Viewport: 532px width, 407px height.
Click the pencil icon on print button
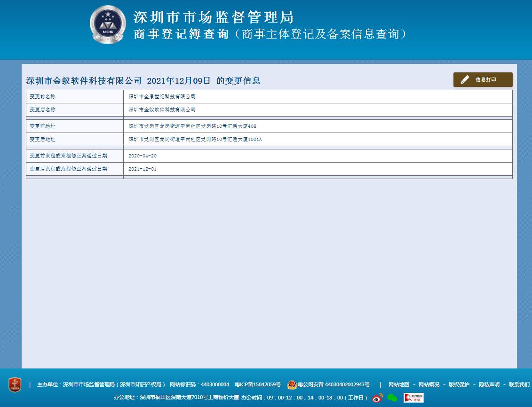pyautogui.click(x=465, y=80)
